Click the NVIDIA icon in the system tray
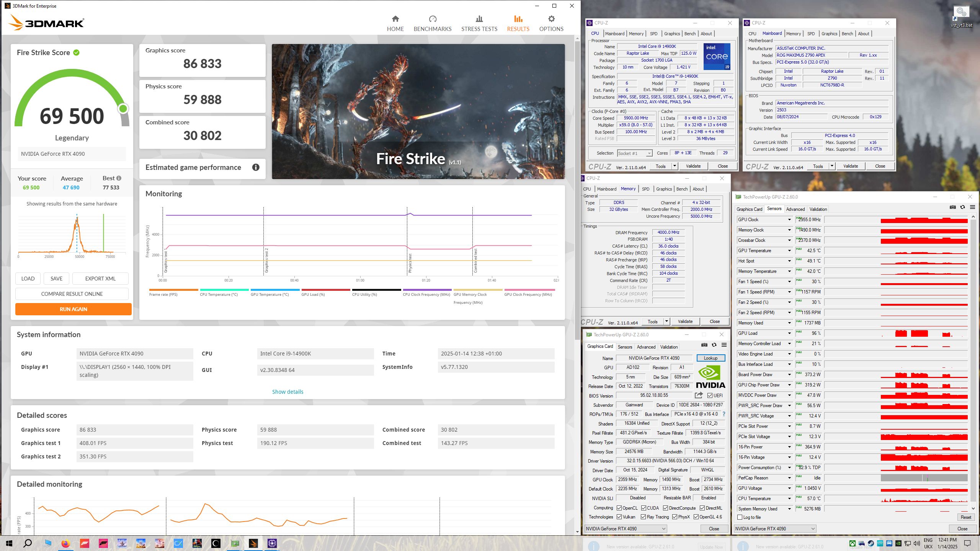 898,543
